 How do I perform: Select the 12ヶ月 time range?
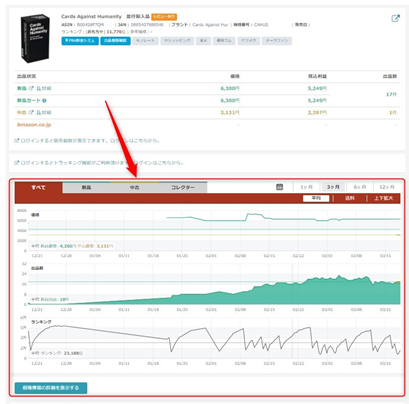(387, 187)
